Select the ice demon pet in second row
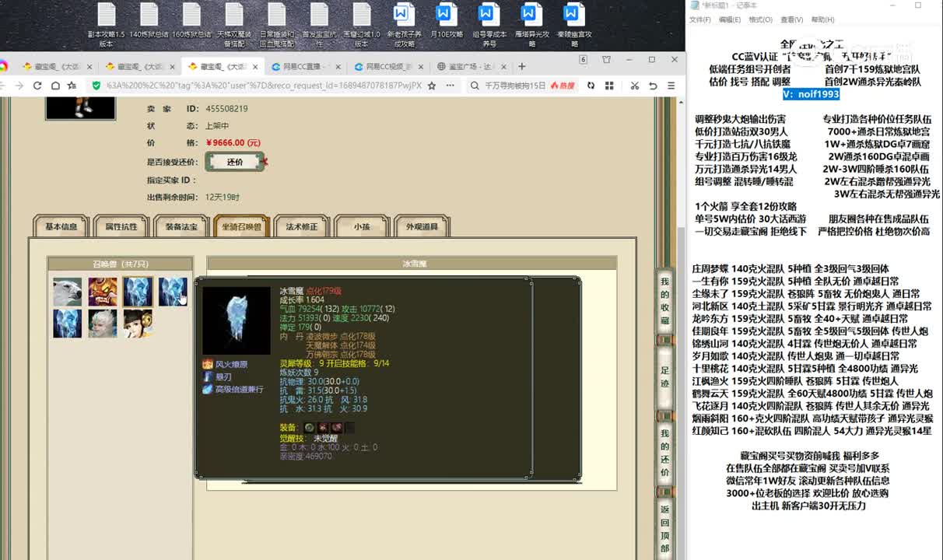The height and width of the screenshot is (560, 943). tap(67, 324)
